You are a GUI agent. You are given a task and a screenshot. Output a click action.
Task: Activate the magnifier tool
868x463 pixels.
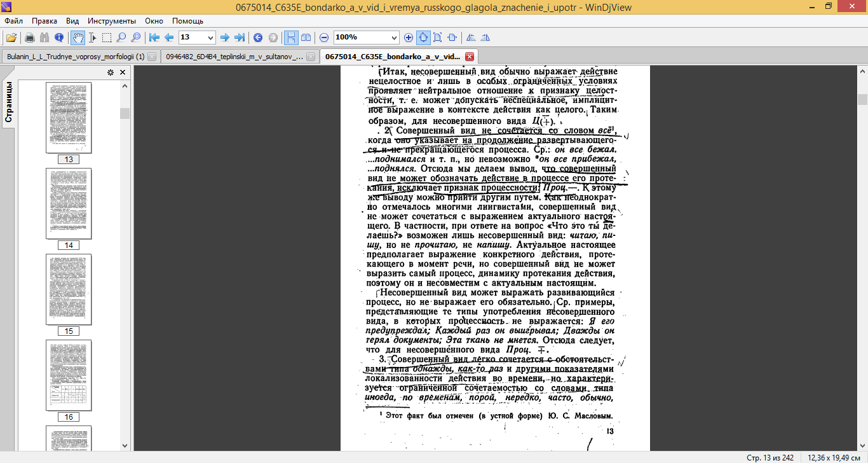click(x=121, y=38)
